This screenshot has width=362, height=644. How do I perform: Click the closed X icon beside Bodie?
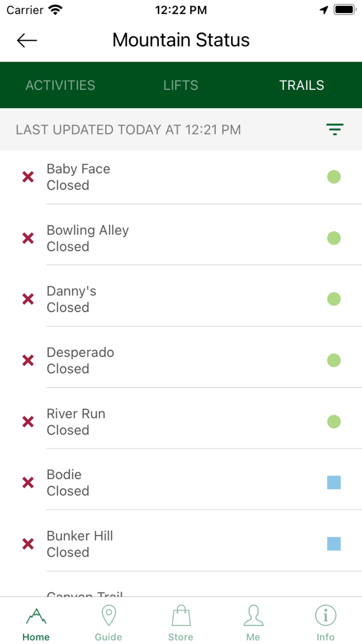(x=28, y=482)
